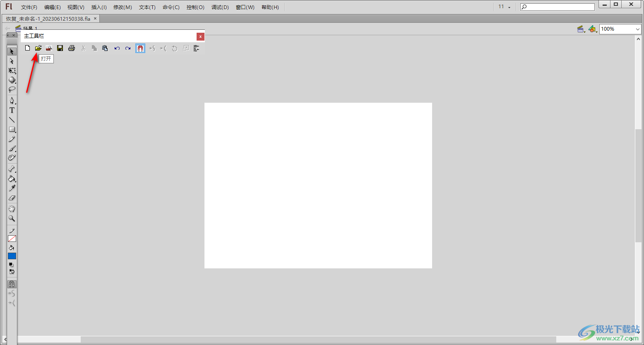Select the Free Transform tool
This screenshot has height=345, width=644.
(12, 71)
